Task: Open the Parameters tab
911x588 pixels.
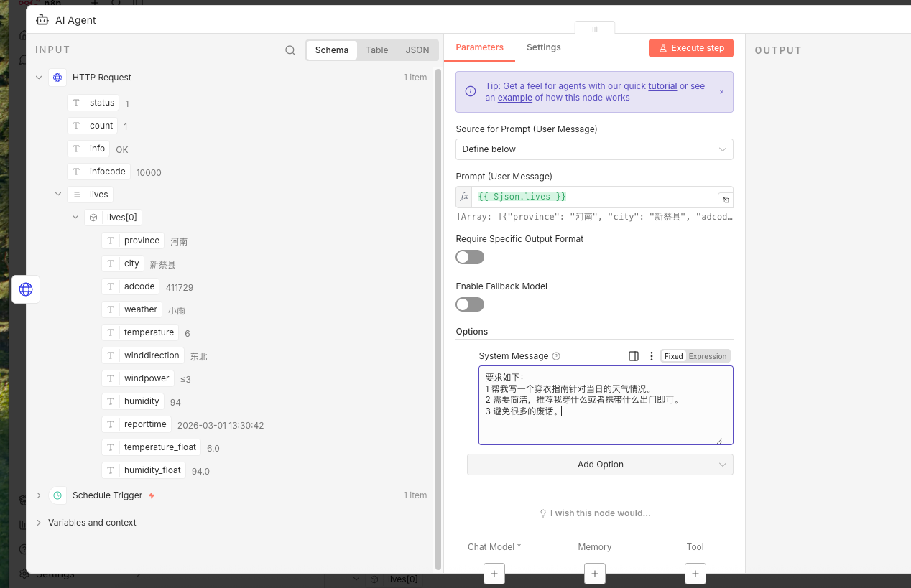Action: tap(480, 47)
